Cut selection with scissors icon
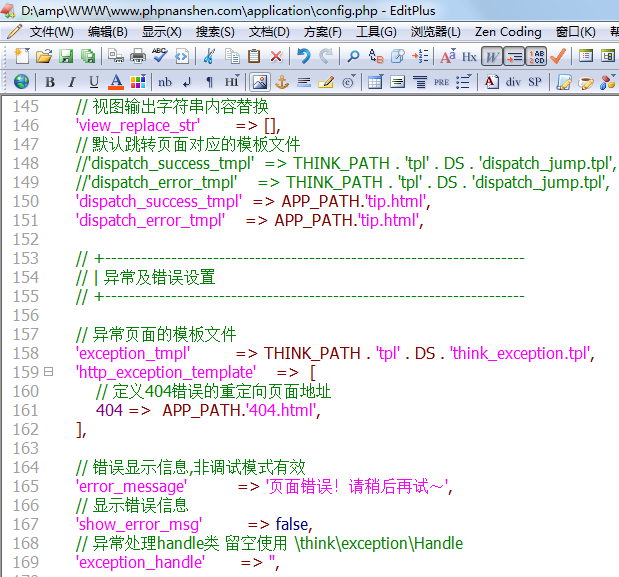The width and height of the screenshot is (619, 577). point(210,56)
